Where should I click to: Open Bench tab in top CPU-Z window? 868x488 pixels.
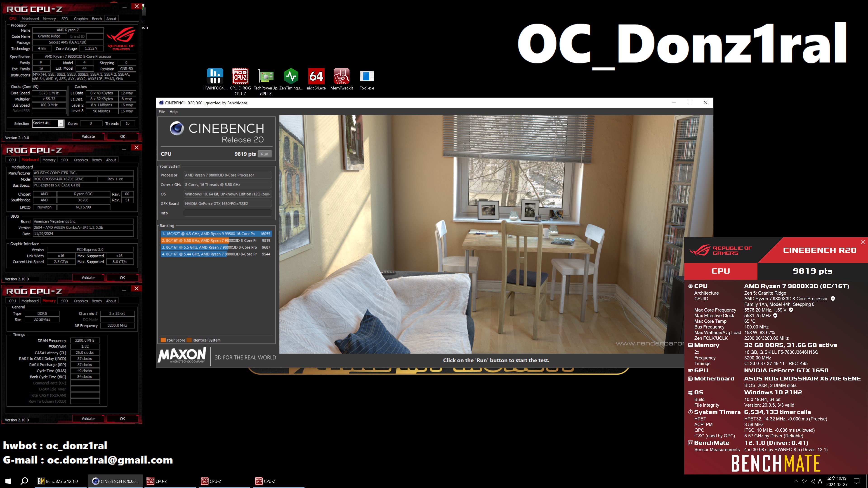(97, 19)
